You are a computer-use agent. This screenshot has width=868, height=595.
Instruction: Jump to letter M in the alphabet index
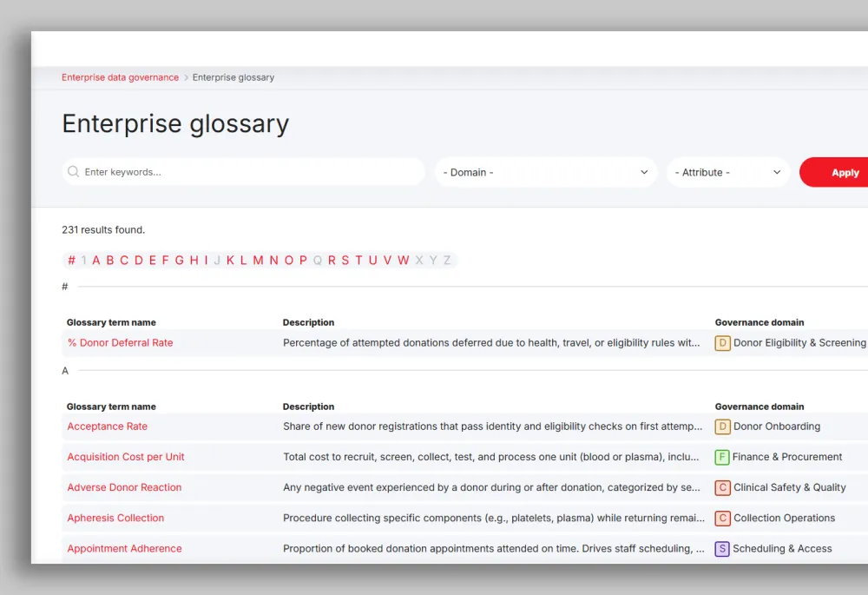[258, 260]
